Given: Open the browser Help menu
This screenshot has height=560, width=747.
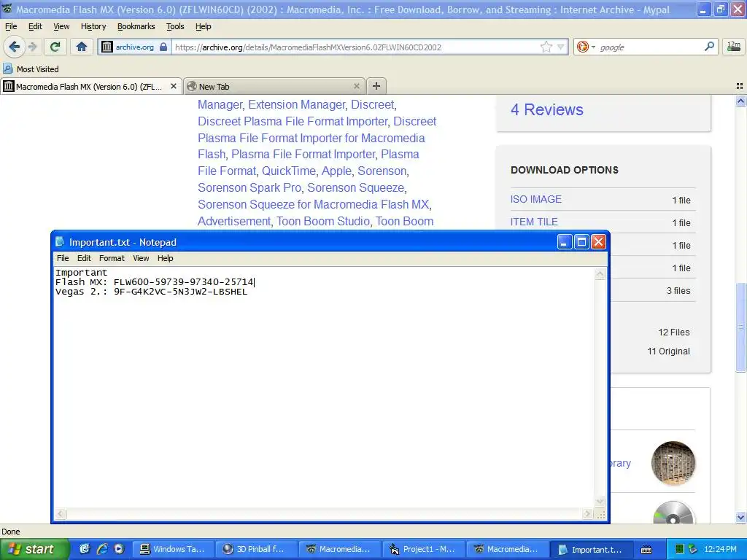Looking at the screenshot, I should click(204, 26).
